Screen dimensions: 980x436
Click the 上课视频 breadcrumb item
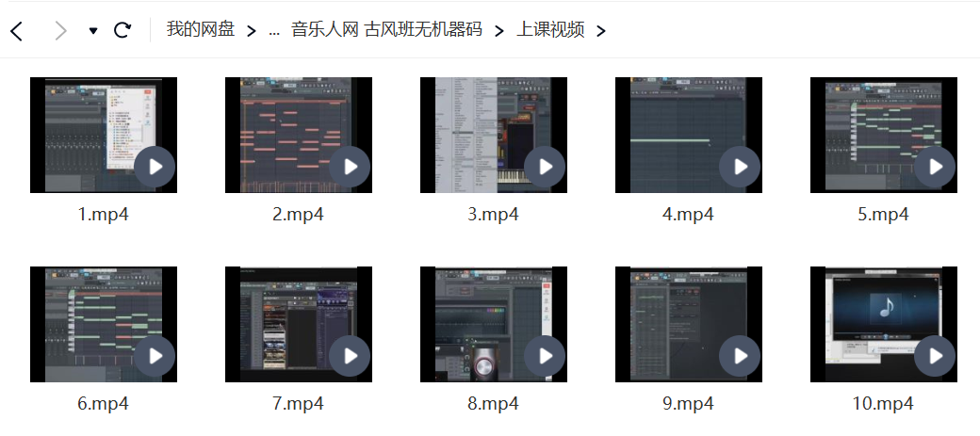point(550,30)
